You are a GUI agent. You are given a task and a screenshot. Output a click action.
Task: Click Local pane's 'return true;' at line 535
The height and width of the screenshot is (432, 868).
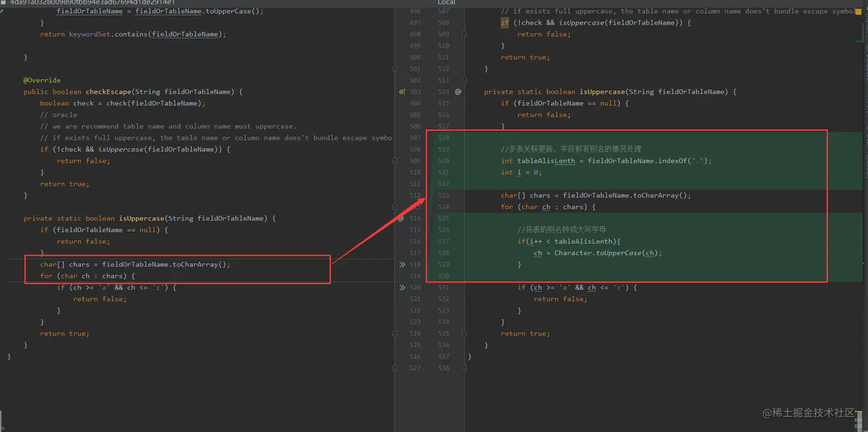(x=525, y=333)
